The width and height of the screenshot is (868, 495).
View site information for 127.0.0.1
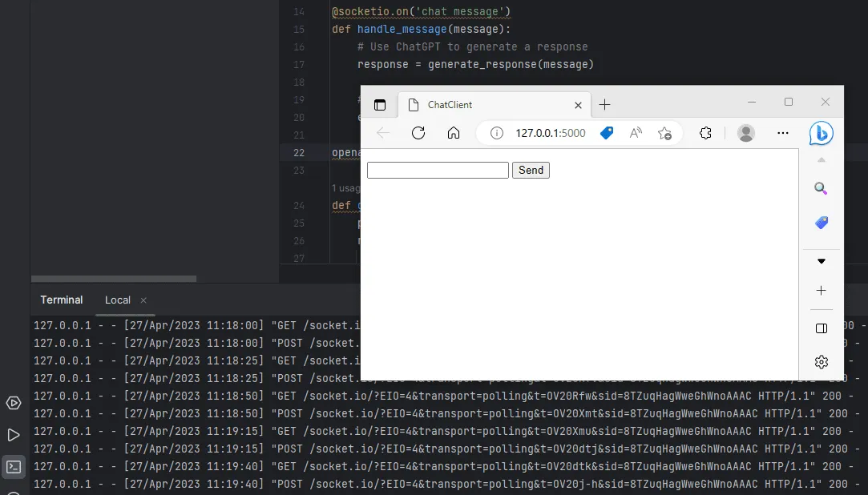click(x=497, y=133)
